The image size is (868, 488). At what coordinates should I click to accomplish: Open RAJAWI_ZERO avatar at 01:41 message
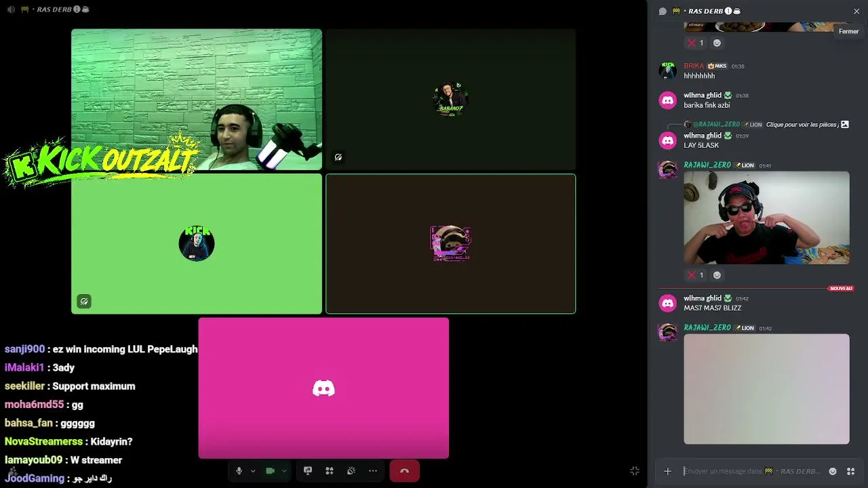point(668,169)
